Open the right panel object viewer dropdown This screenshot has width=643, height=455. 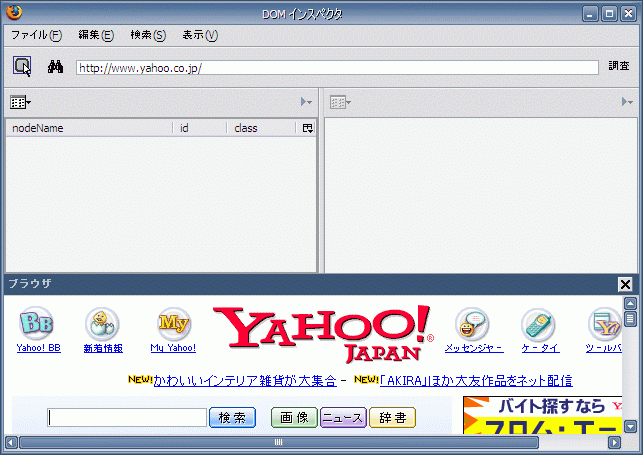coord(340,102)
